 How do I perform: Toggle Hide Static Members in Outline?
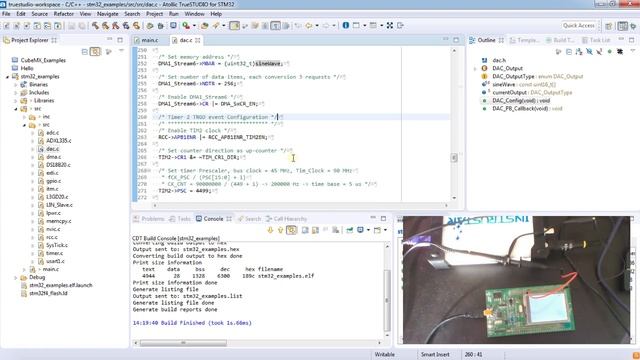[x=599, y=52]
